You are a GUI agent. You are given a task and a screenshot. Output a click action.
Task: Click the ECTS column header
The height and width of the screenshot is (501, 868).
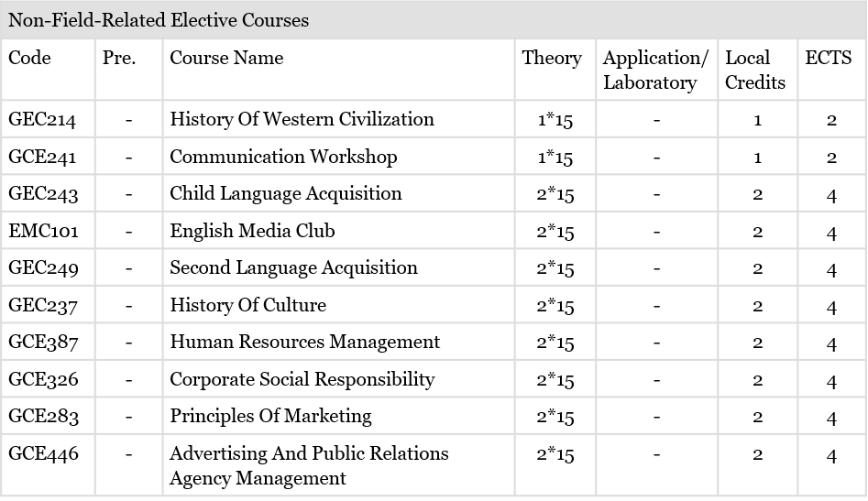pos(829,58)
